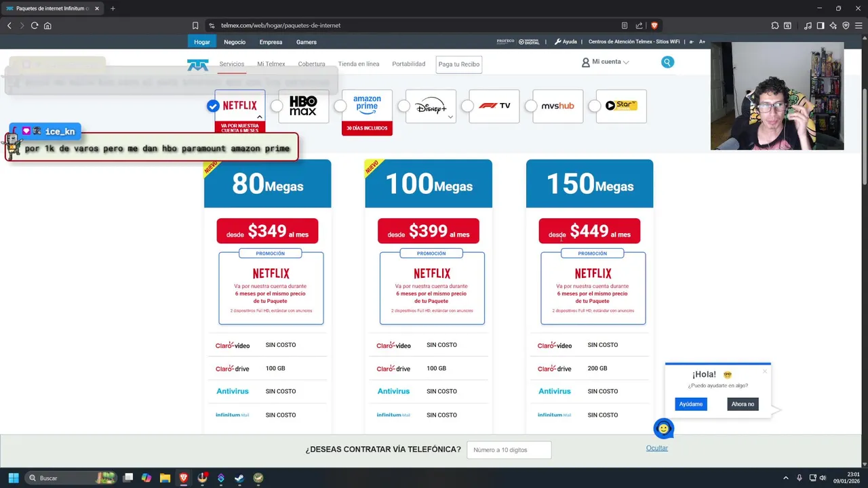This screenshot has width=868, height=488.
Task: Open the Gamers top tab
Action: click(x=307, y=42)
